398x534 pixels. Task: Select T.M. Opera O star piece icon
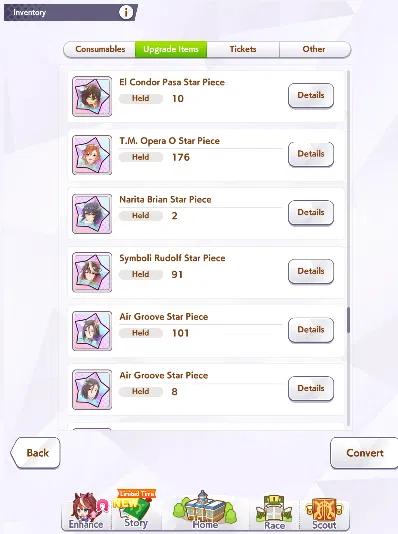coord(92,155)
